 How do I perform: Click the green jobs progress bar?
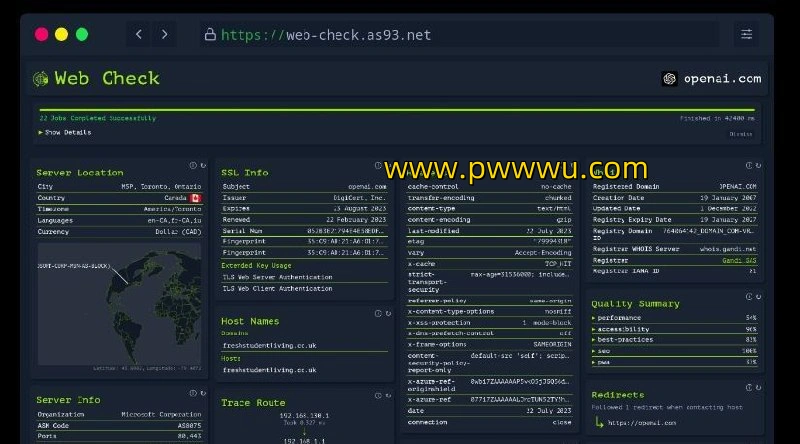(x=397, y=109)
